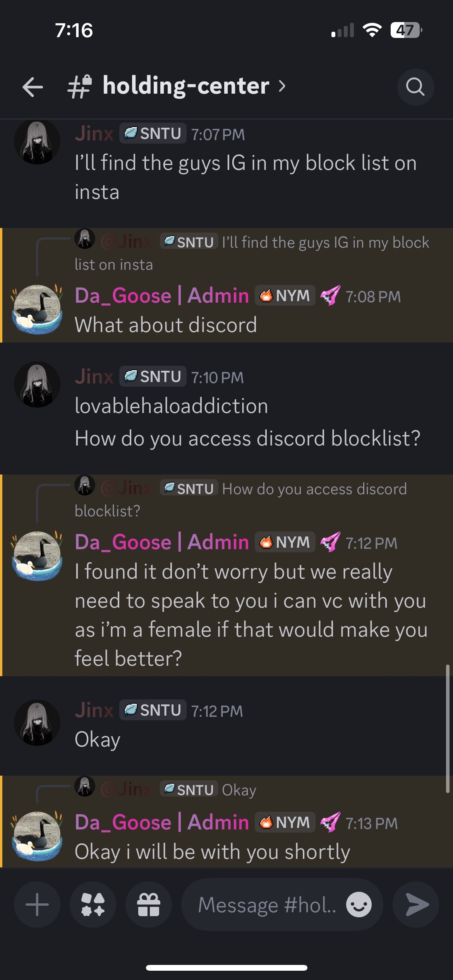Tap the pink rocket badge at 7:13 PM
This screenshot has width=453, height=980.
330,822
